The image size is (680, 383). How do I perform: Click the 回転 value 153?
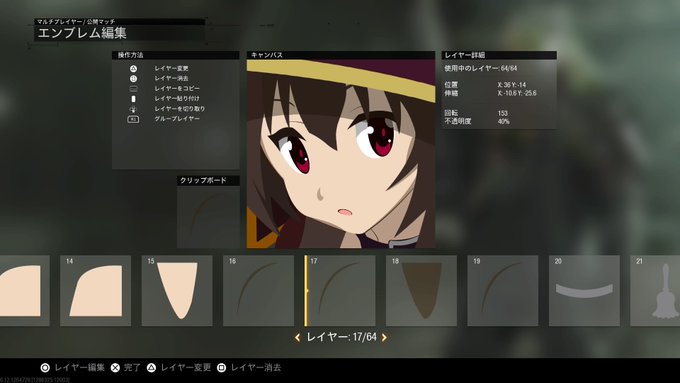pos(503,113)
